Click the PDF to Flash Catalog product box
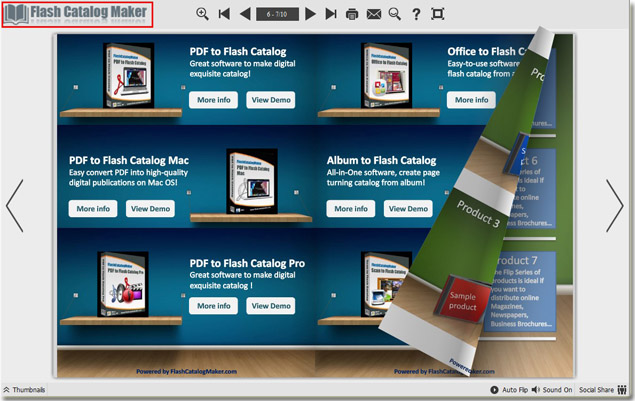This screenshot has width=635, height=401. (x=128, y=76)
